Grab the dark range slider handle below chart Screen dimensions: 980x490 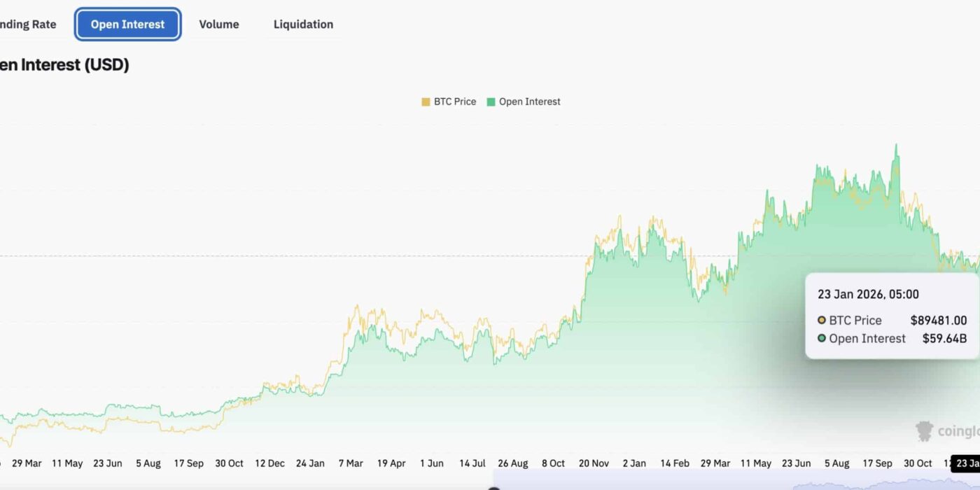(x=493, y=488)
